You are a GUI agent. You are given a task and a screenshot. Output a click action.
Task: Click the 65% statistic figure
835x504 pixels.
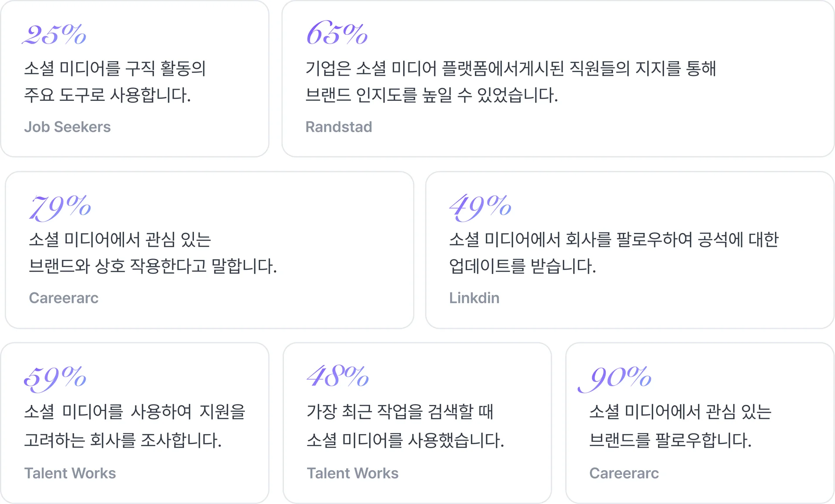(x=337, y=33)
